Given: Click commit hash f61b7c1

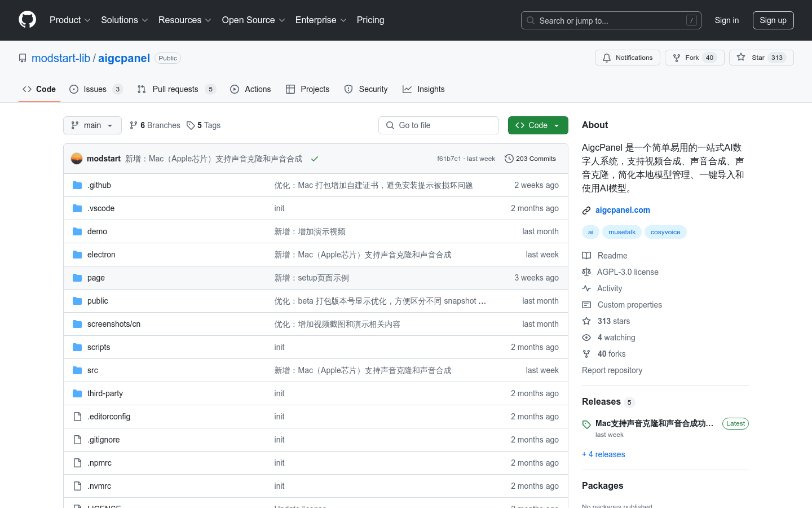Looking at the screenshot, I should coord(449,159).
